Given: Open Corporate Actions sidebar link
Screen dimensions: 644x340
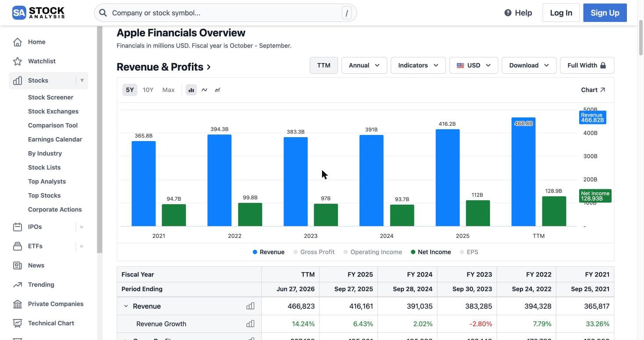Looking at the screenshot, I should point(55,209).
